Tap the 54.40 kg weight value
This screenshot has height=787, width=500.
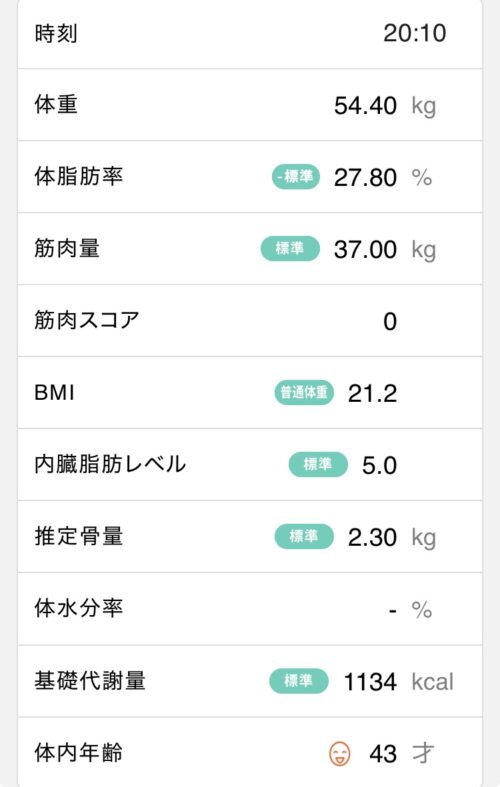385,106
